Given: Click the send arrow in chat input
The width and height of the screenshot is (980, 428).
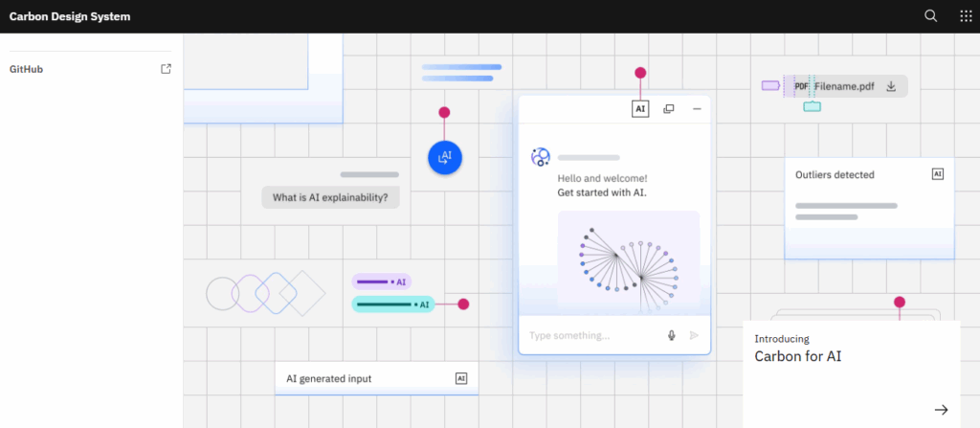Looking at the screenshot, I should click(694, 335).
